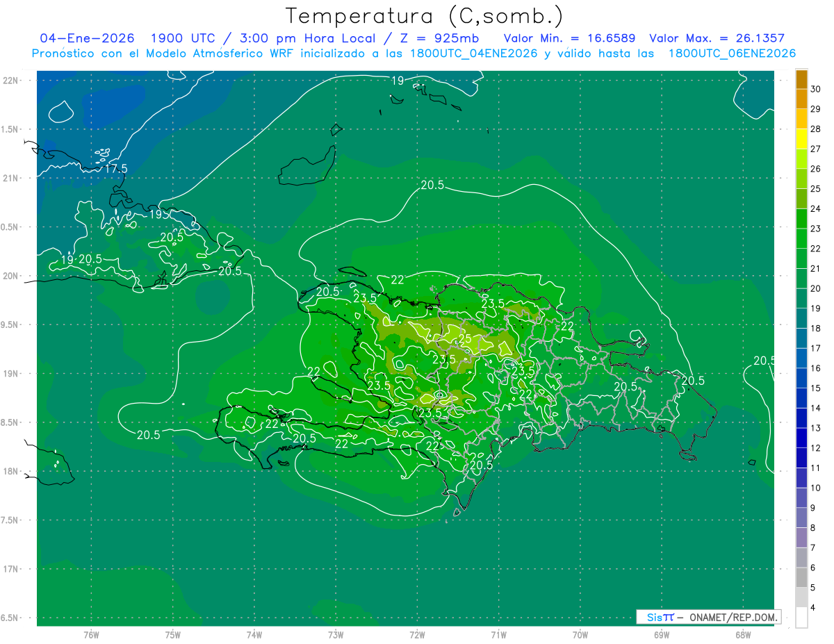Click the Temperatura (C,somb.) title
This screenshot has height=644, width=834.
click(425, 16)
